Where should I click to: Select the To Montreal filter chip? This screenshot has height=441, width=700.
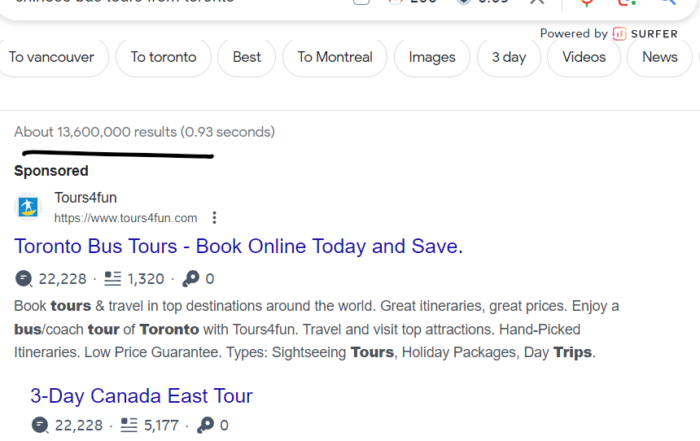pyautogui.click(x=335, y=58)
